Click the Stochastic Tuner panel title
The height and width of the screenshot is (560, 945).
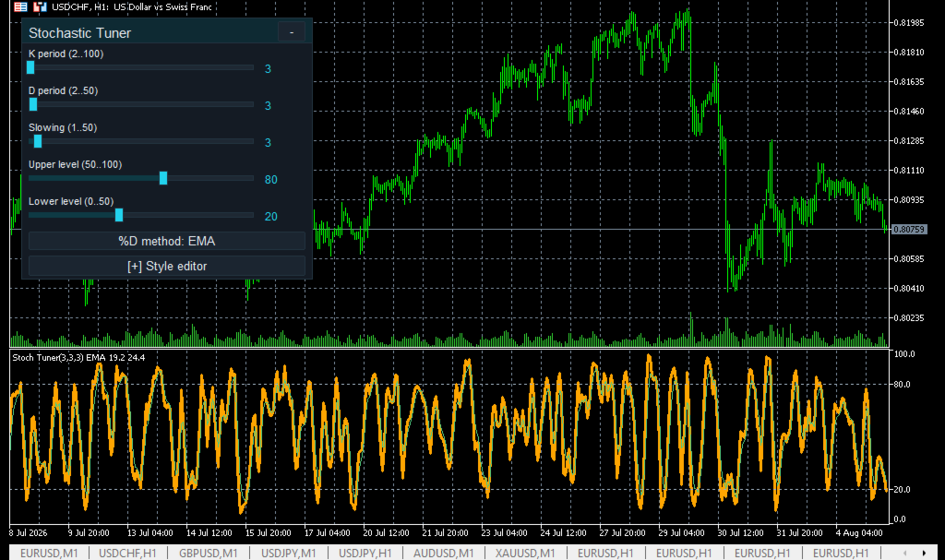[79, 33]
